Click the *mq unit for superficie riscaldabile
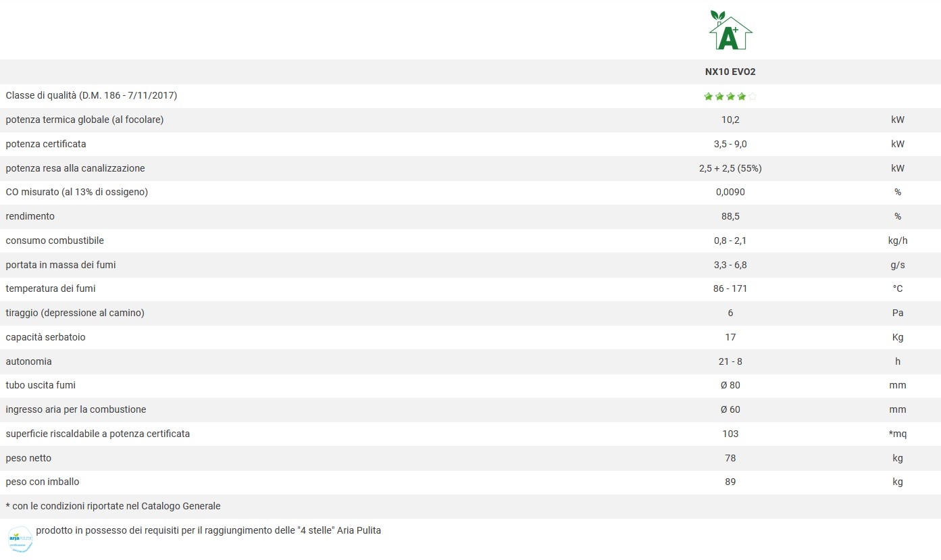Screen dimensions: 941x560 (898, 434)
